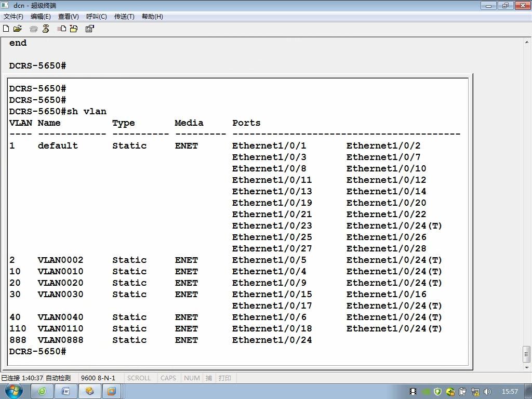Click the 自动检测 status bar entry
The image size is (532, 399).
coord(58,378)
